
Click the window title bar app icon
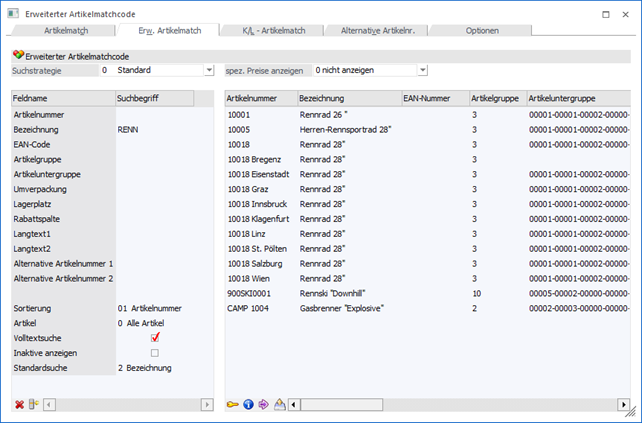[x=13, y=11]
